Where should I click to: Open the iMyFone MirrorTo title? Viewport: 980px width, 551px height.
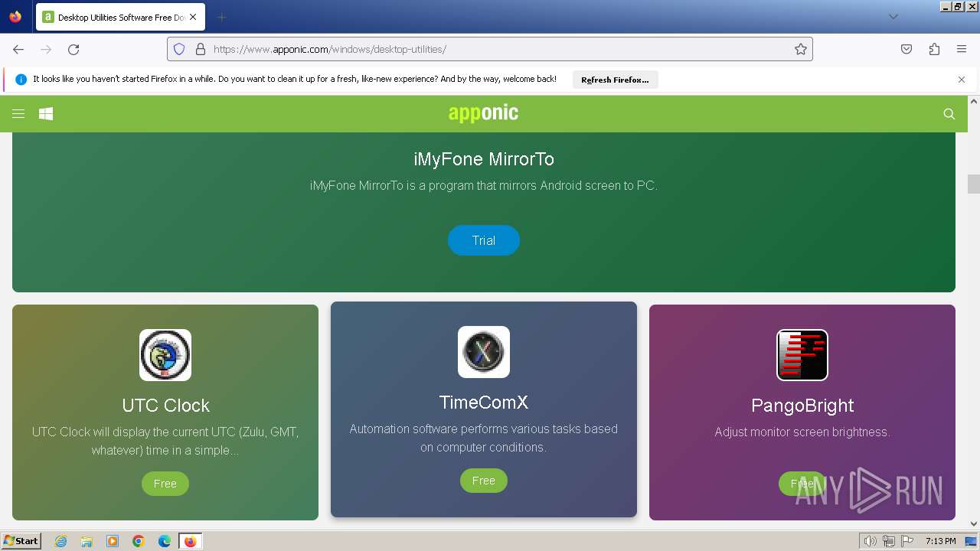[x=484, y=159]
